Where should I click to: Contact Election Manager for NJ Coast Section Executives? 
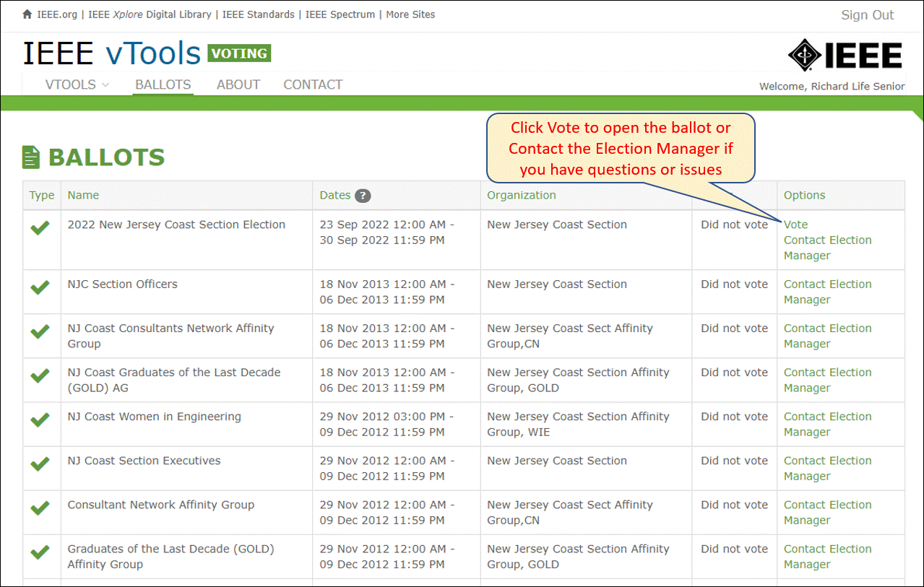click(x=828, y=468)
